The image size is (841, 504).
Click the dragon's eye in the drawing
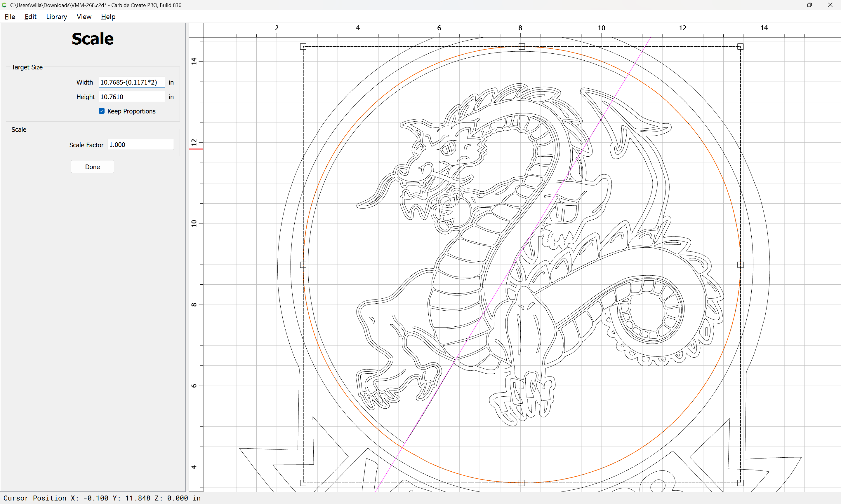click(448, 148)
